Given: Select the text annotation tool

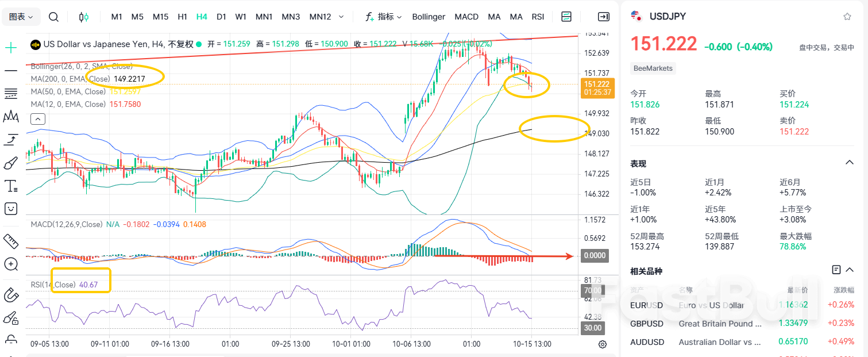Looking at the screenshot, I should pos(11,186).
